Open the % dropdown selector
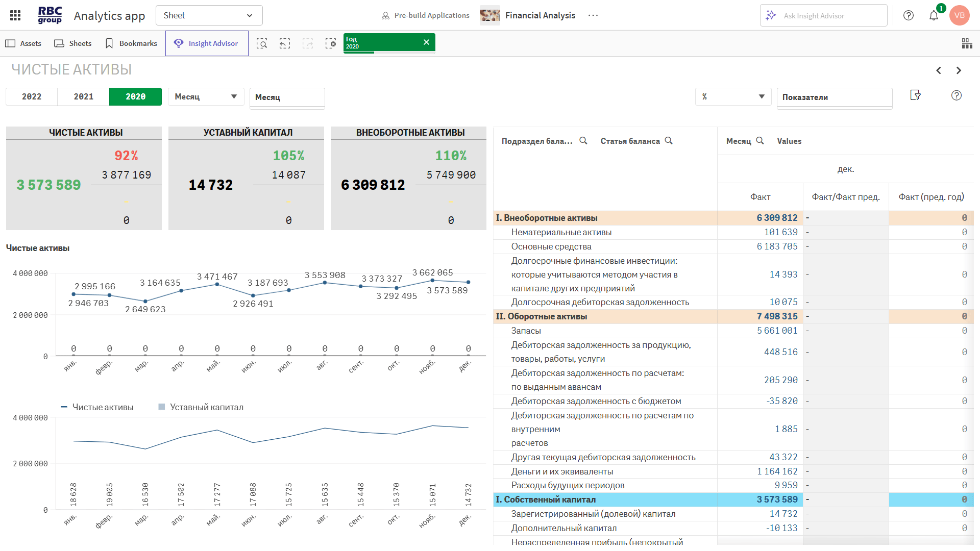This screenshot has width=980, height=551. pos(733,96)
